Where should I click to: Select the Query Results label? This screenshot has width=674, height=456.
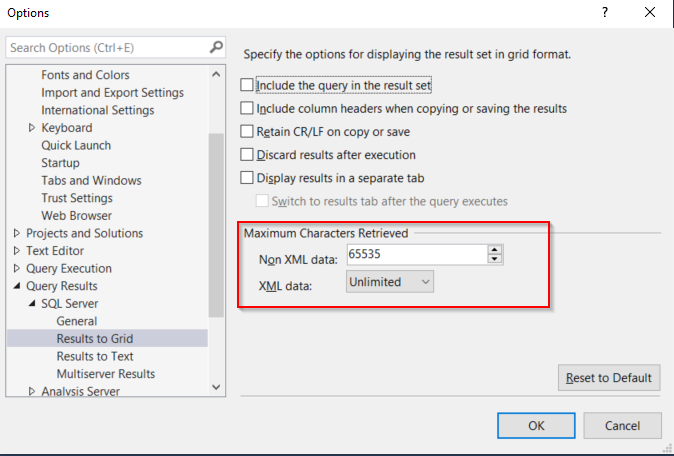click(61, 286)
